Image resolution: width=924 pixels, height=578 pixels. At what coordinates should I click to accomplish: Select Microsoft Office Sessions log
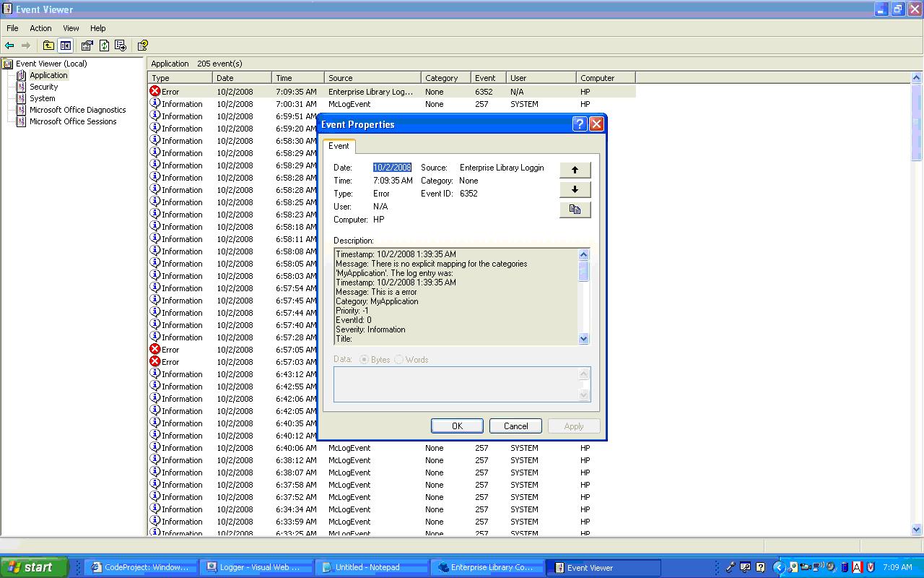tap(73, 121)
